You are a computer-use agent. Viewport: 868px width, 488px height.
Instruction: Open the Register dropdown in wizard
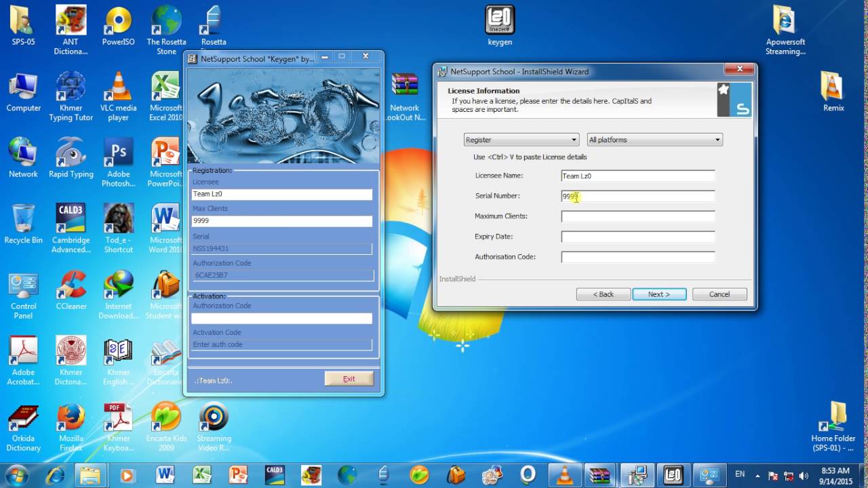521,140
